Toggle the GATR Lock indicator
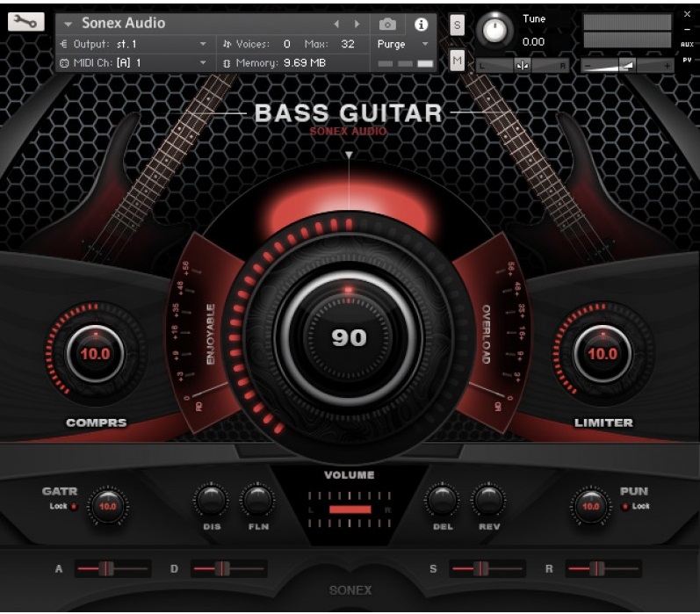 tap(74, 506)
